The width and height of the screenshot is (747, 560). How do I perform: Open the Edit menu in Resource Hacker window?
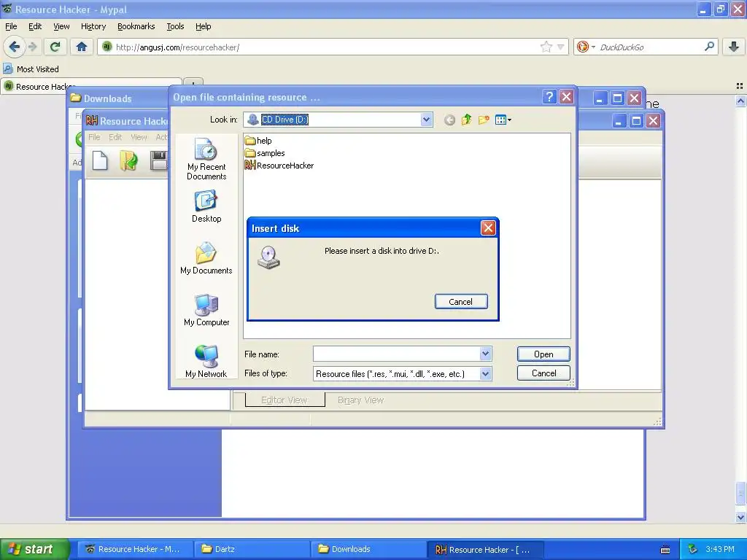click(115, 137)
